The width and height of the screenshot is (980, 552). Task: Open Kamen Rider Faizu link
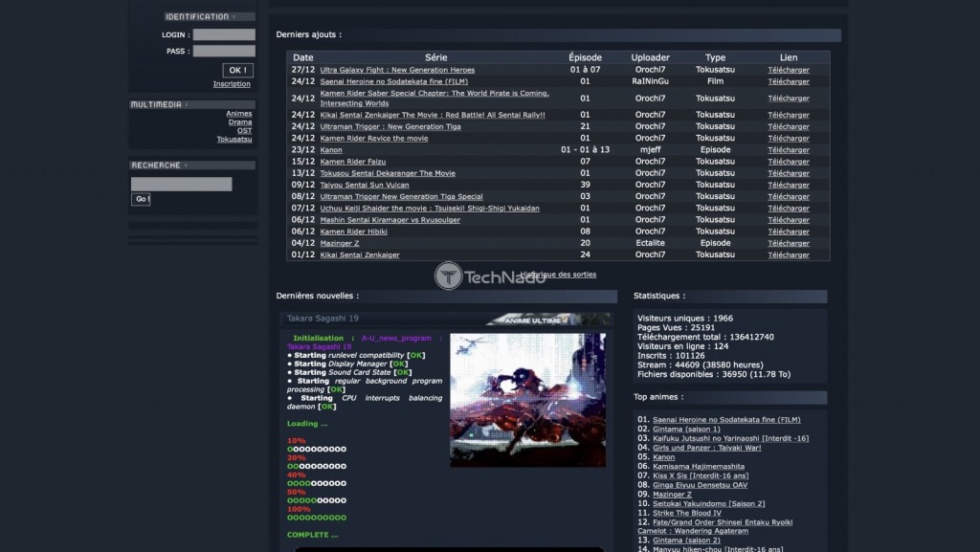click(x=353, y=162)
